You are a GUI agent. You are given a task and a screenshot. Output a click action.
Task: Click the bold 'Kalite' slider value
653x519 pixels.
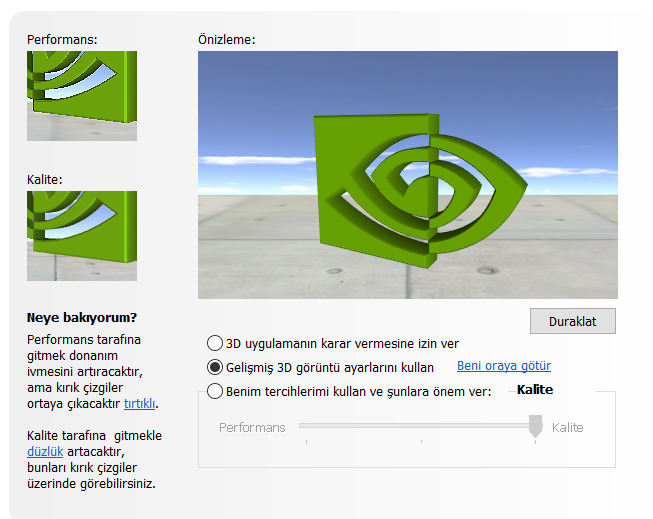(x=535, y=389)
